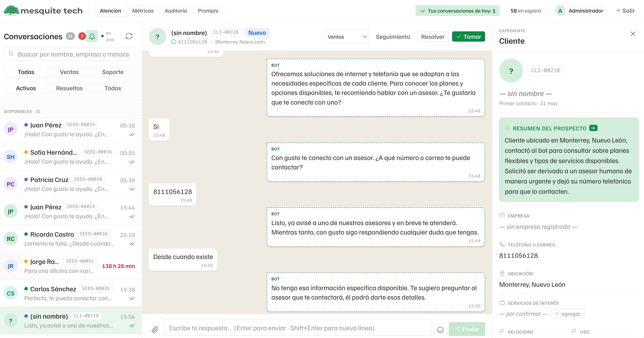
Task: Click the SEED-00040 tag for Patricia Cruz
Action: pyautogui.click(x=88, y=179)
